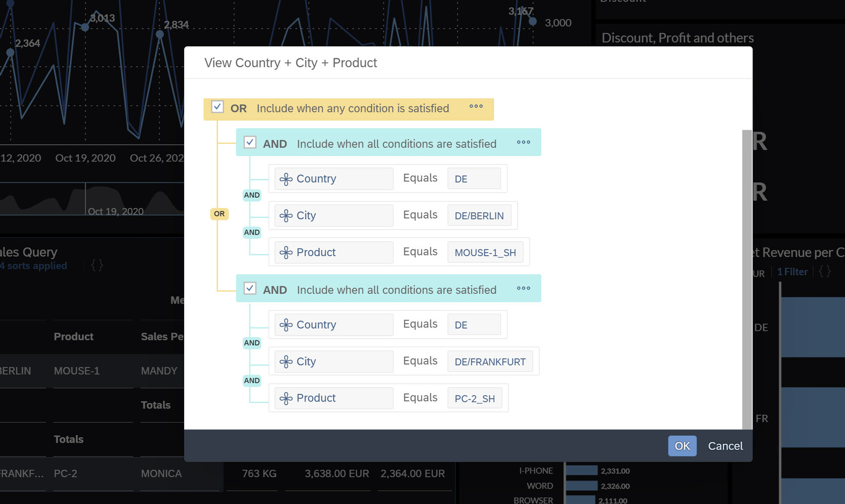This screenshot has width=845, height=504.
Task: Toggle the first AND group checkbox
Action: tap(250, 142)
